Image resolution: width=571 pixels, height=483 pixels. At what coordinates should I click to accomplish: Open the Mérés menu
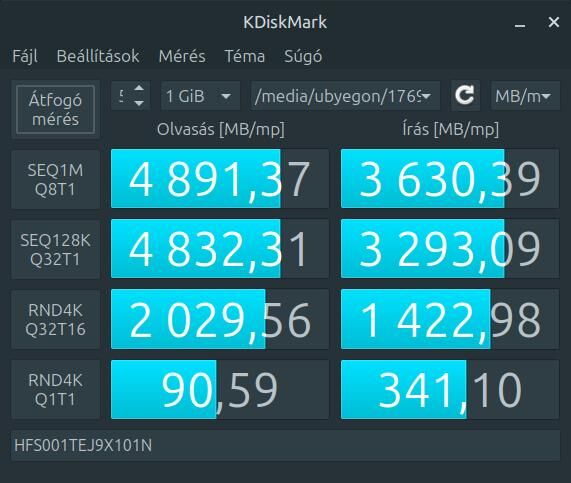(x=182, y=56)
